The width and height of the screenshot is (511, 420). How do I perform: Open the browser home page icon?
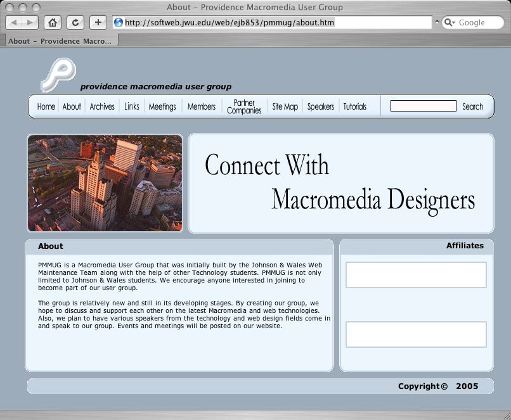click(x=53, y=22)
